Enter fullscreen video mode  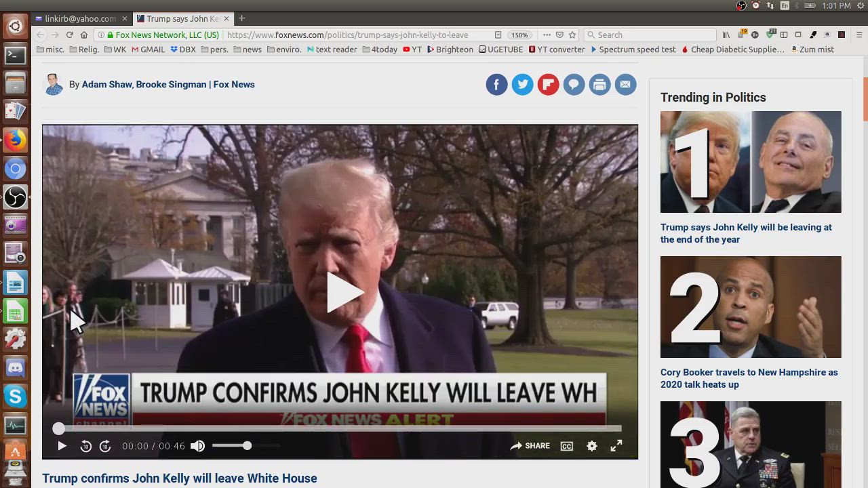(x=616, y=446)
